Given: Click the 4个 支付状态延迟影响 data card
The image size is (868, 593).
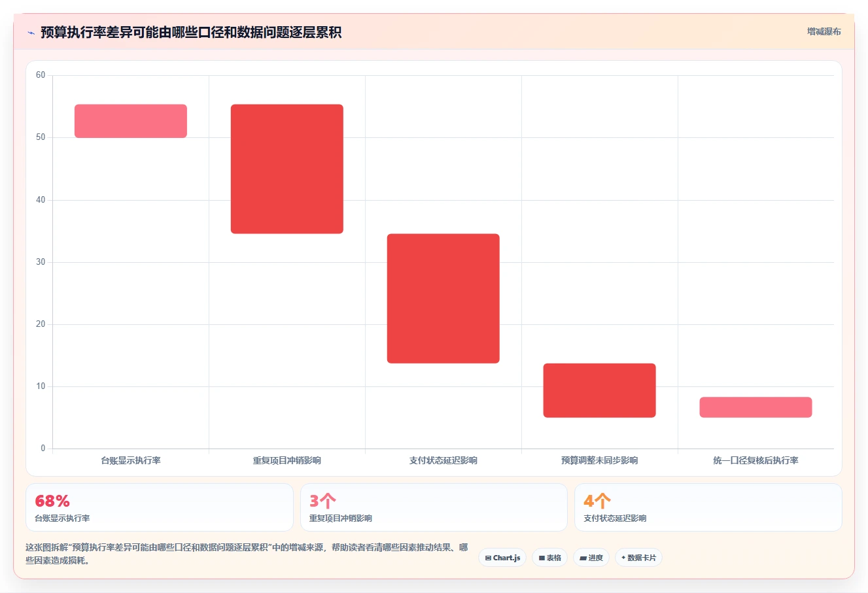Looking at the screenshot, I should click(708, 507).
